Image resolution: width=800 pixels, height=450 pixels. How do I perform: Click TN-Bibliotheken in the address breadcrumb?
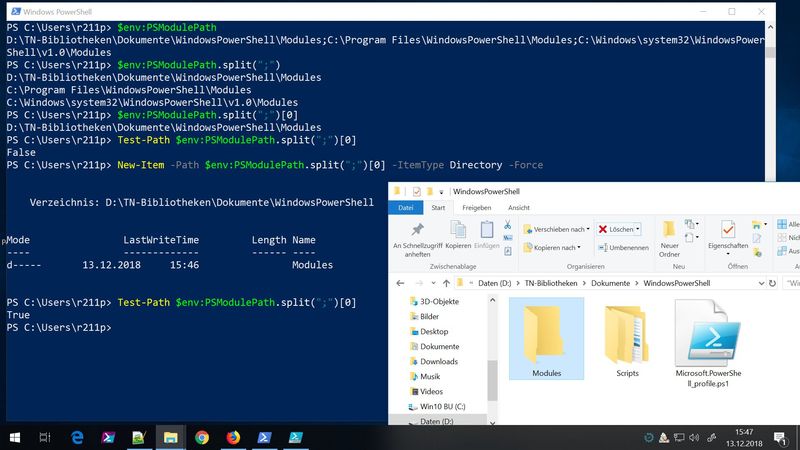[x=552, y=283]
